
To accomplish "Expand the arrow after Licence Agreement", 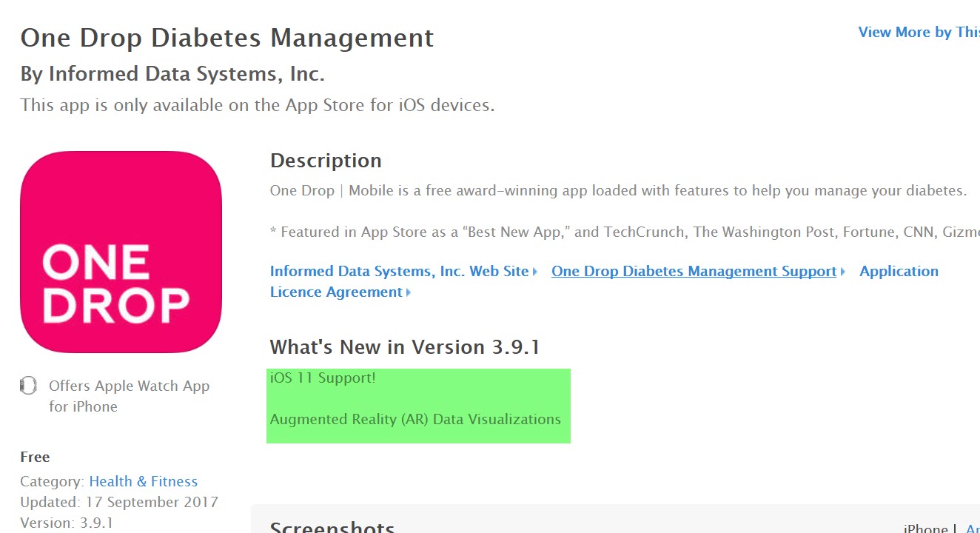I will 409,292.
